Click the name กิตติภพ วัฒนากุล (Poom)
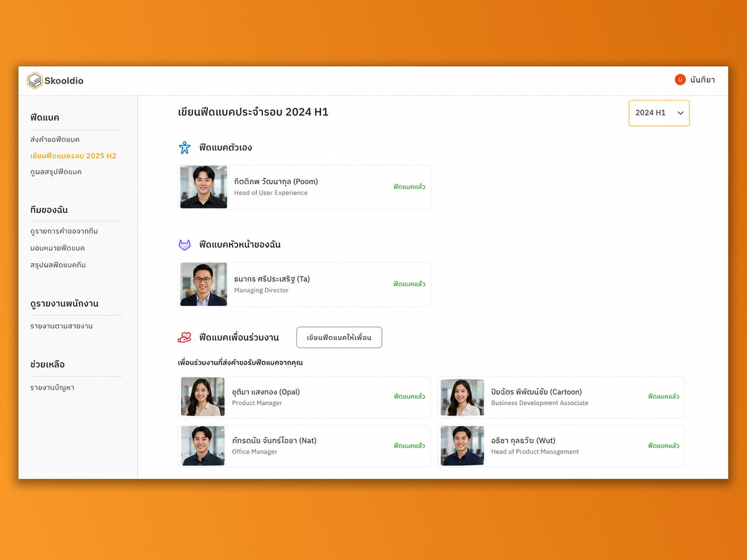The image size is (747, 560). coord(276,182)
